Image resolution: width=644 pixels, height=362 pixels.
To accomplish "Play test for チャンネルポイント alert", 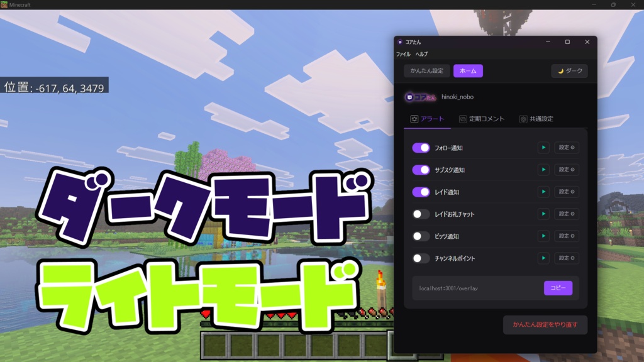I will click(x=543, y=258).
